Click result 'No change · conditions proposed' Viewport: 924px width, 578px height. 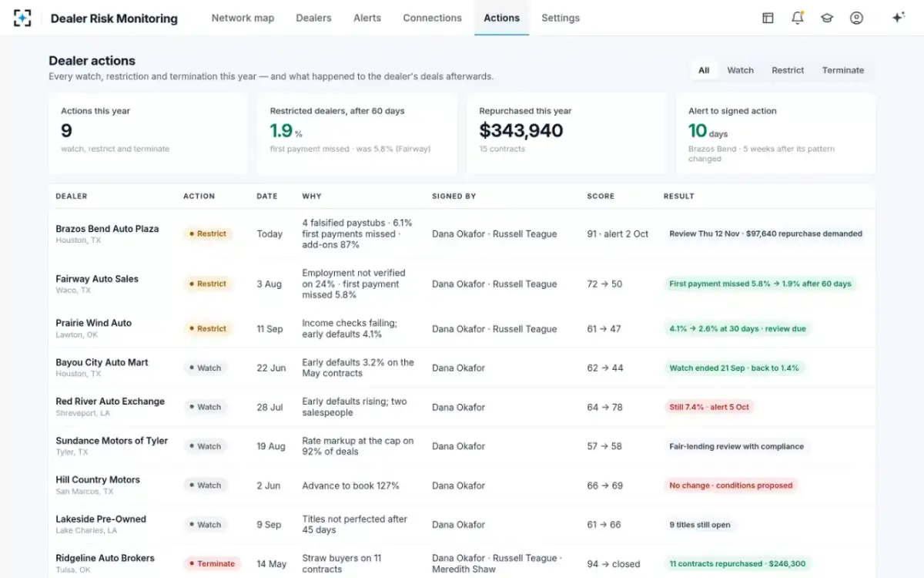point(731,486)
